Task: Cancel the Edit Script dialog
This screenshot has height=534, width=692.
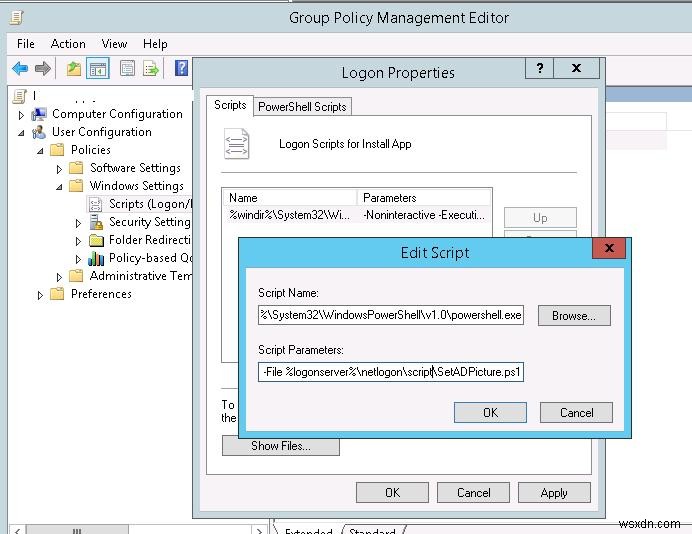Action: pyautogui.click(x=576, y=413)
